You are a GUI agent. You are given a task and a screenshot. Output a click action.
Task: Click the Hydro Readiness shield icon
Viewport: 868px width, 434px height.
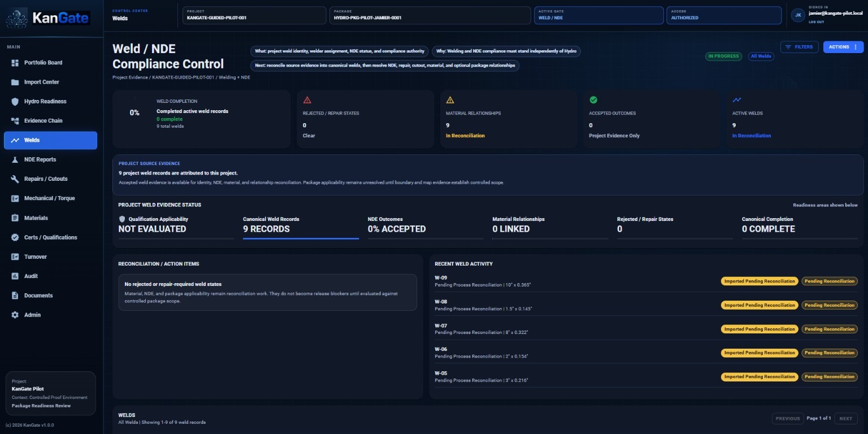(x=15, y=102)
